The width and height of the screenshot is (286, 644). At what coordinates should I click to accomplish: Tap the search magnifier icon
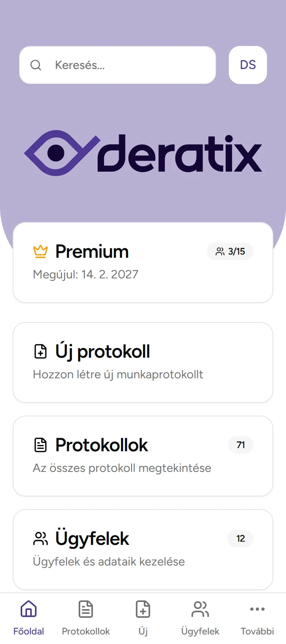36,65
